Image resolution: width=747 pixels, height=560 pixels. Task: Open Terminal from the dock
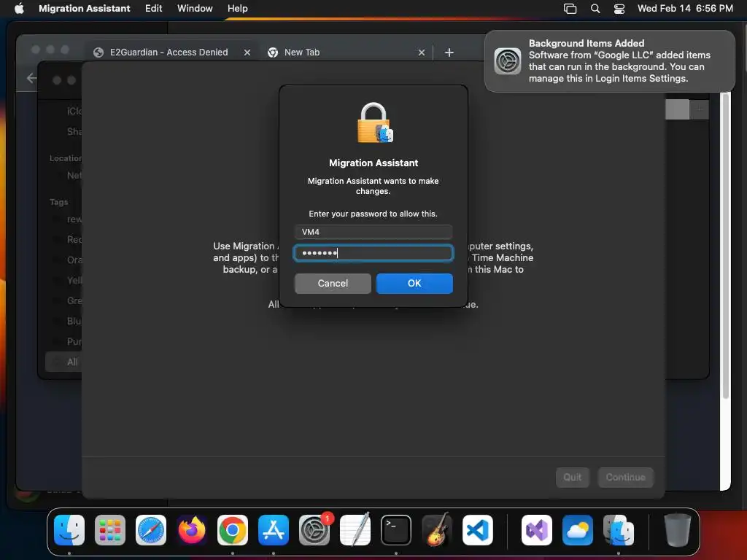396,530
